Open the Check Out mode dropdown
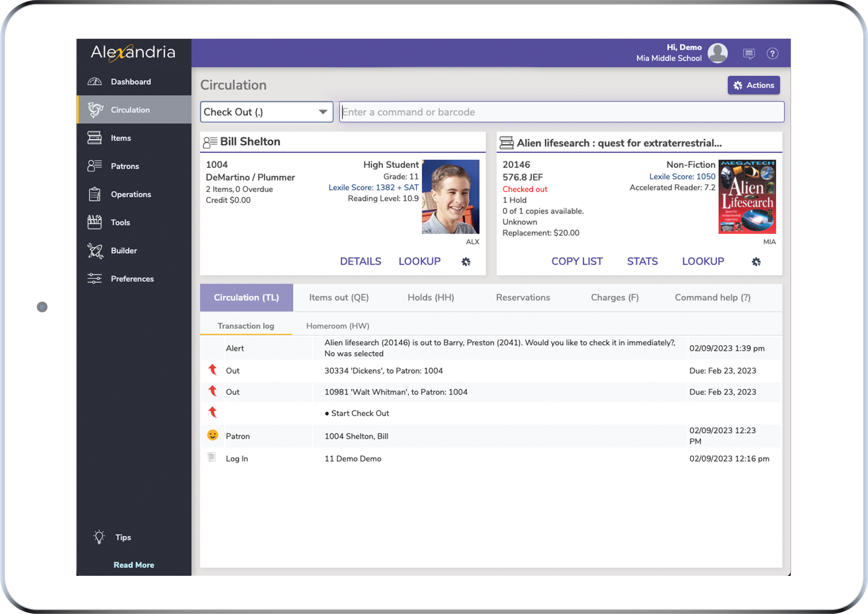The height and width of the screenshot is (614, 868). click(x=321, y=112)
